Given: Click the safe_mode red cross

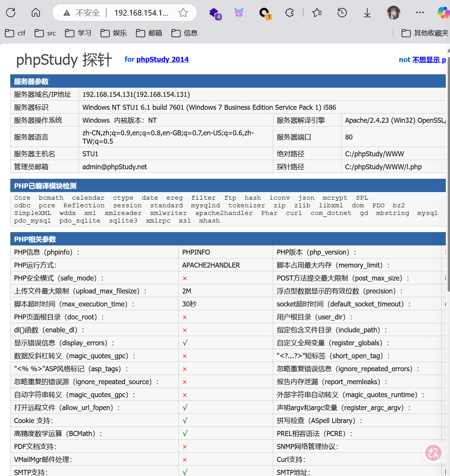Looking at the screenshot, I should pyautogui.click(x=185, y=278).
